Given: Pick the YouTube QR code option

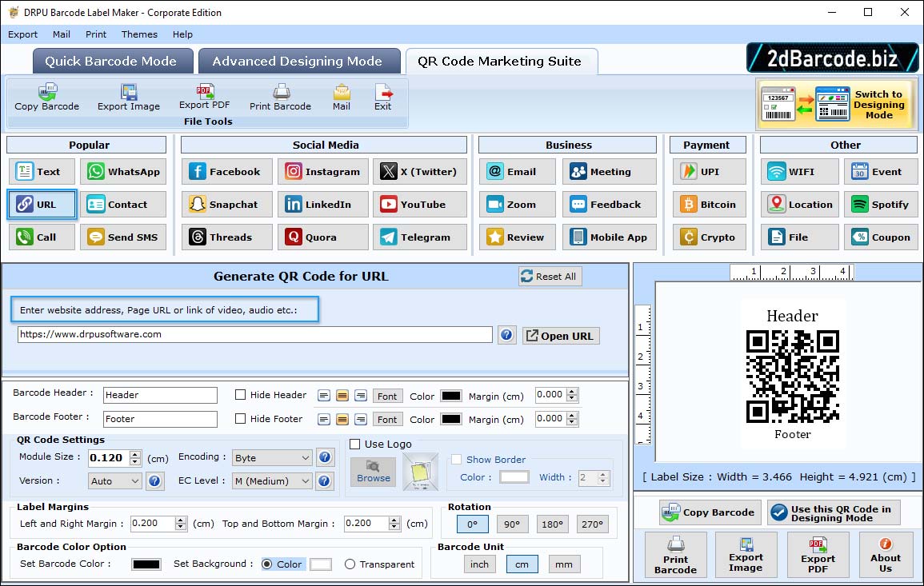Looking at the screenshot, I should coord(419,205).
